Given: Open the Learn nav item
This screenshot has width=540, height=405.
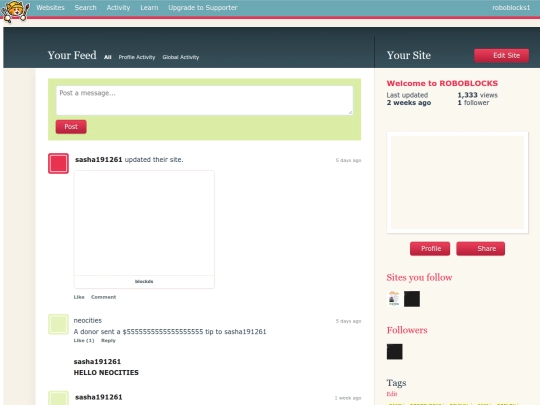Looking at the screenshot, I should (149, 8).
